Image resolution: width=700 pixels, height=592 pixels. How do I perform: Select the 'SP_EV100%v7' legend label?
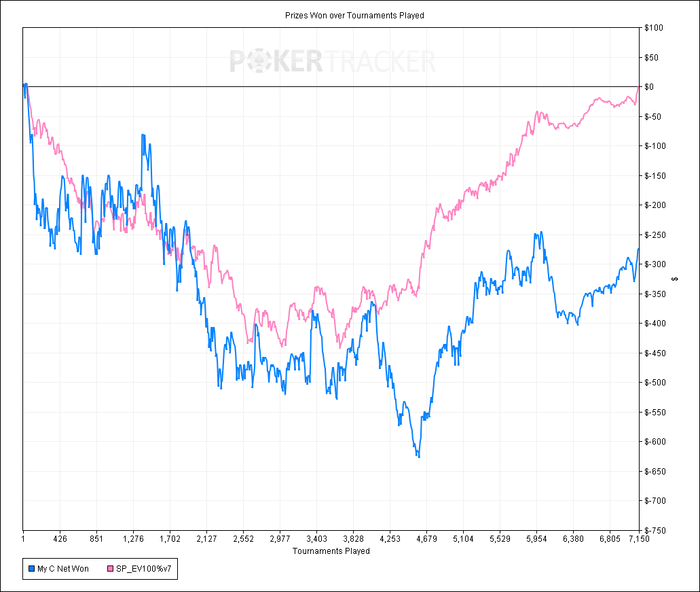[144, 569]
